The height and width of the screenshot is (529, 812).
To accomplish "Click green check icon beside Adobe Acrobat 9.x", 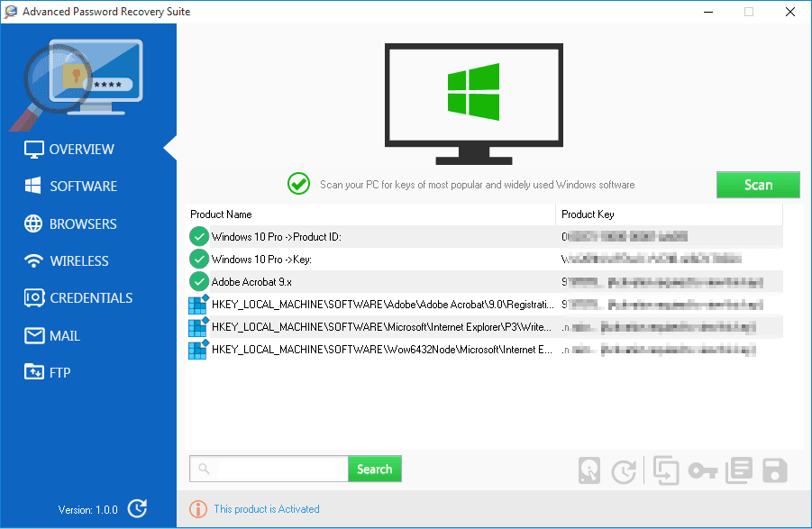I will (199, 281).
